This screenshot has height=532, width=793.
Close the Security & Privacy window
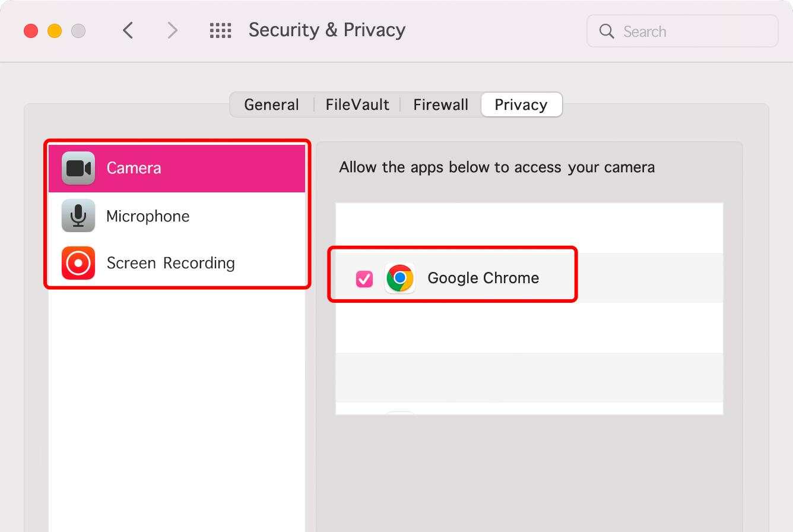pos(31,31)
